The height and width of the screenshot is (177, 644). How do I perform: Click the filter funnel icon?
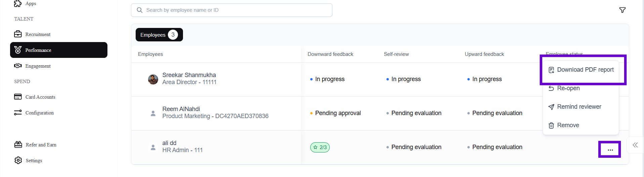(622, 10)
